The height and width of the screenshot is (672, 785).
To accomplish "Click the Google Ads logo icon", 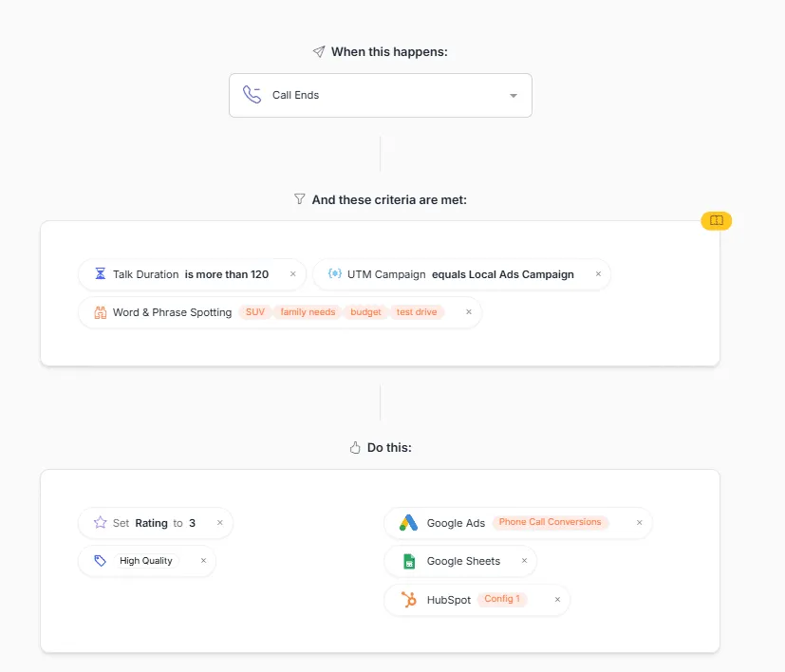I will [x=408, y=523].
